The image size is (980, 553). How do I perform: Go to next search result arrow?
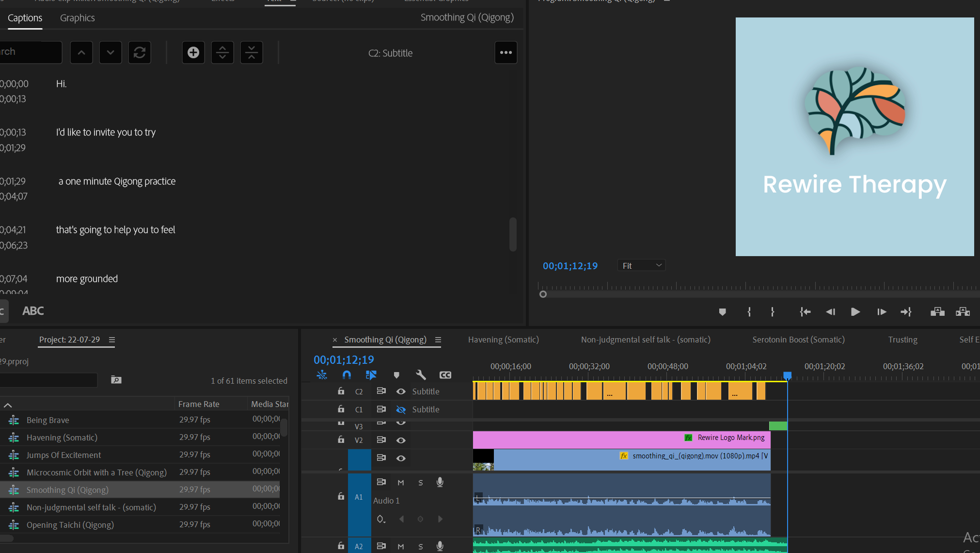click(111, 52)
